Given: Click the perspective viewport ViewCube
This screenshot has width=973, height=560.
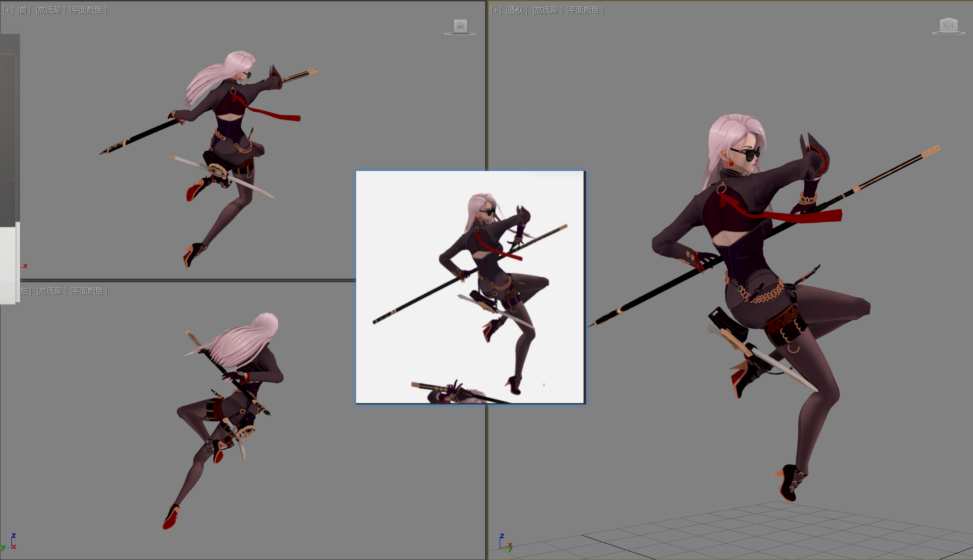Looking at the screenshot, I should [x=949, y=24].
